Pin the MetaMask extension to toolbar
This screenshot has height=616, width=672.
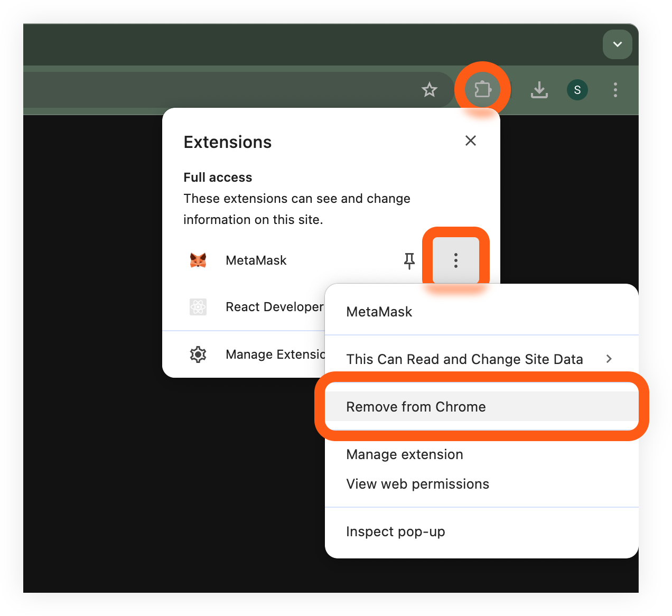(409, 260)
